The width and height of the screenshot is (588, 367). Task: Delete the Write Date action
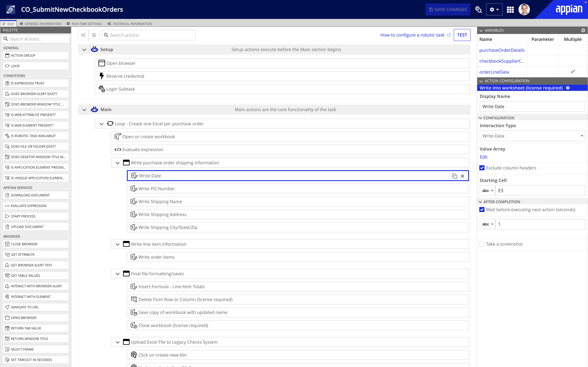click(x=462, y=176)
